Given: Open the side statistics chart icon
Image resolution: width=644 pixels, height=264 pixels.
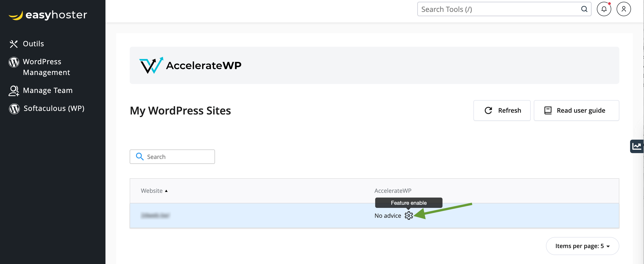Looking at the screenshot, I should tap(637, 146).
